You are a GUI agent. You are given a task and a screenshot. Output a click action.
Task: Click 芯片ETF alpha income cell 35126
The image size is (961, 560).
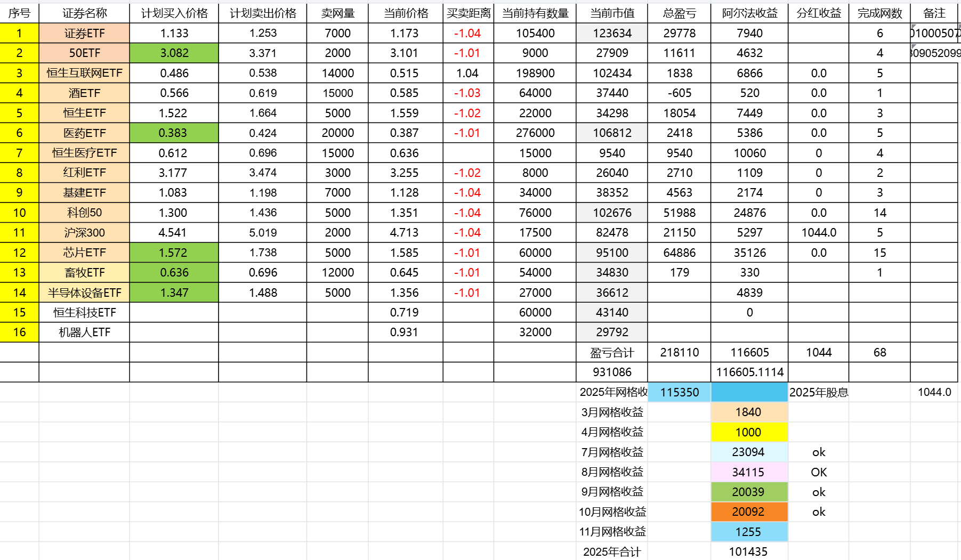[749, 253]
